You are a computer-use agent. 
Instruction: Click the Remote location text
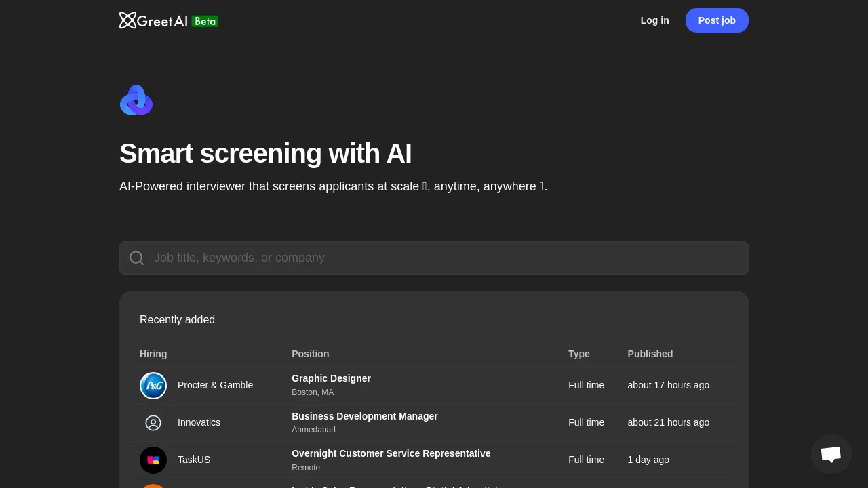306,468
